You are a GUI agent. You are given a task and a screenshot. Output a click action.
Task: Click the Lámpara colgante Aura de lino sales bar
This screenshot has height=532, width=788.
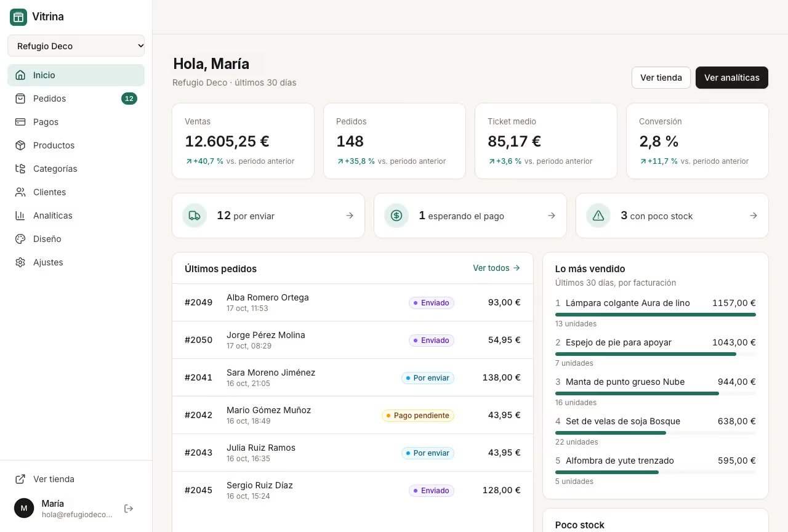tap(656, 315)
